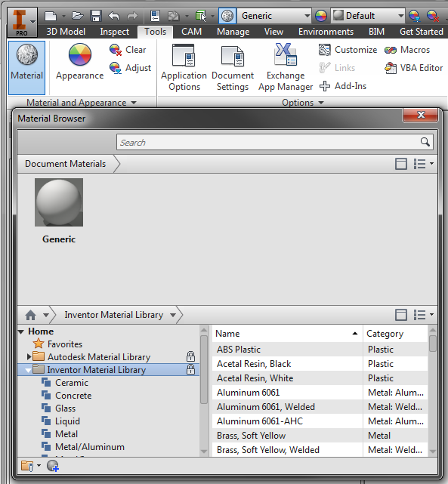
Task: Open the Add-Ins manager
Action: (x=343, y=86)
